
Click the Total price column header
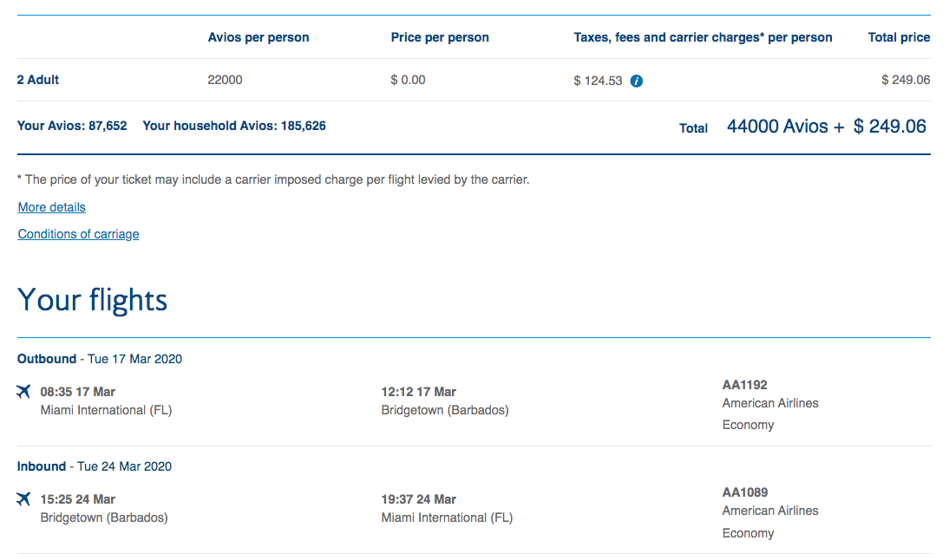[899, 37]
